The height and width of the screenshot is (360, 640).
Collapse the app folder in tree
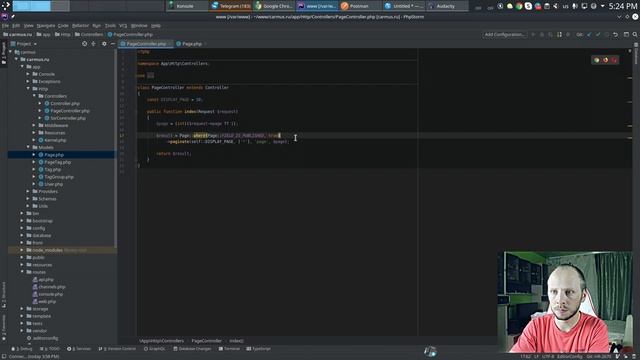click(x=23, y=67)
